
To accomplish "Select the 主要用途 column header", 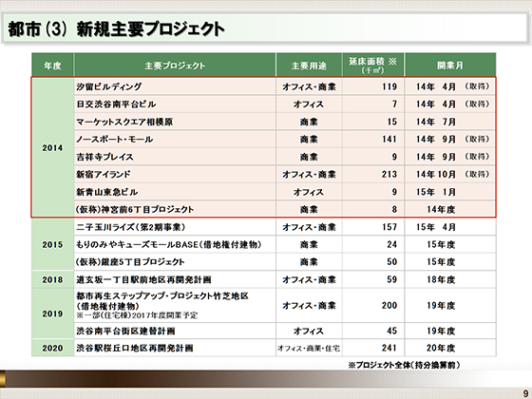I will 309,66.
